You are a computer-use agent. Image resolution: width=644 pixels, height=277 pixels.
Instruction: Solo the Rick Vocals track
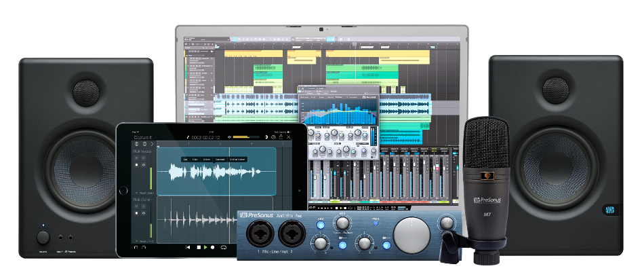143,158
